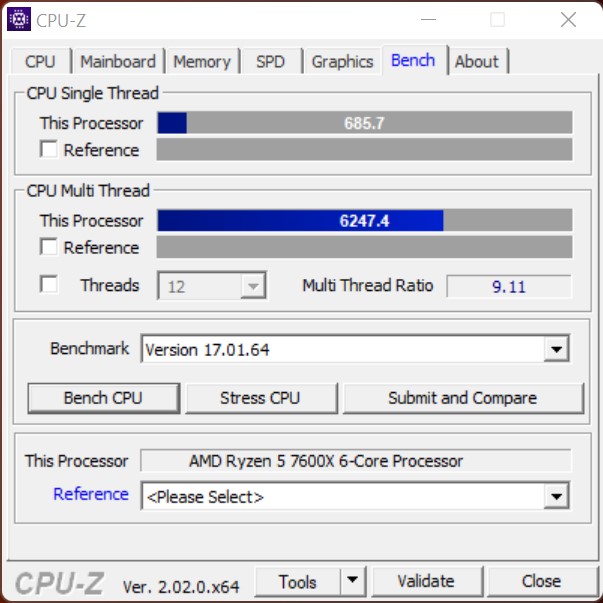Minimize the CPU-Z window
The height and width of the screenshot is (603, 603).
click(428, 19)
